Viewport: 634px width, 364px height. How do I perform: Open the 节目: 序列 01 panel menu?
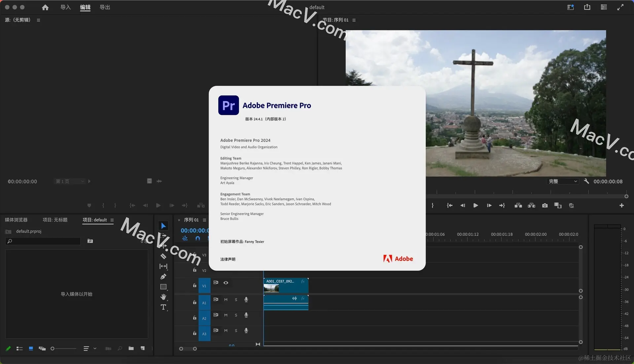tap(354, 20)
